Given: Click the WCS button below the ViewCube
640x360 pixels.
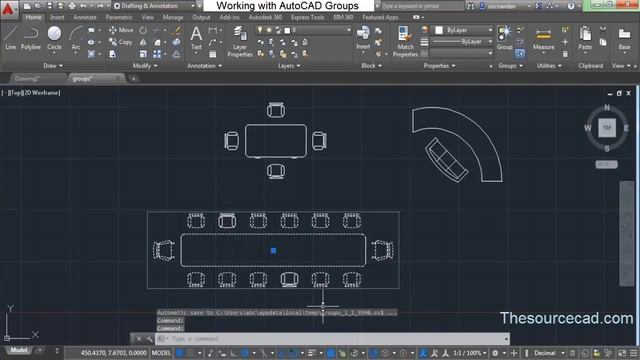Looking at the screenshot, I should tap(606, 164).
